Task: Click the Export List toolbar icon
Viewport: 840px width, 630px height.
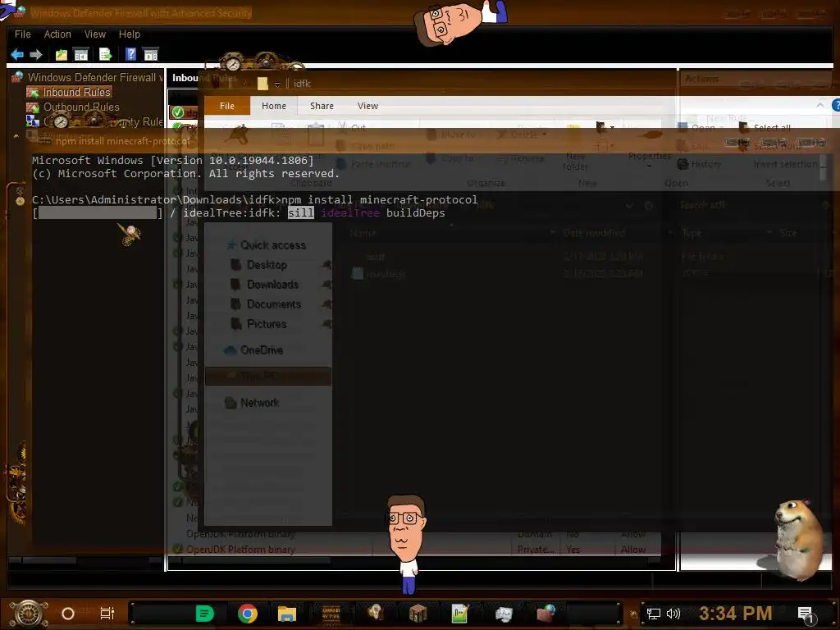Action: [x=105, y=55]
